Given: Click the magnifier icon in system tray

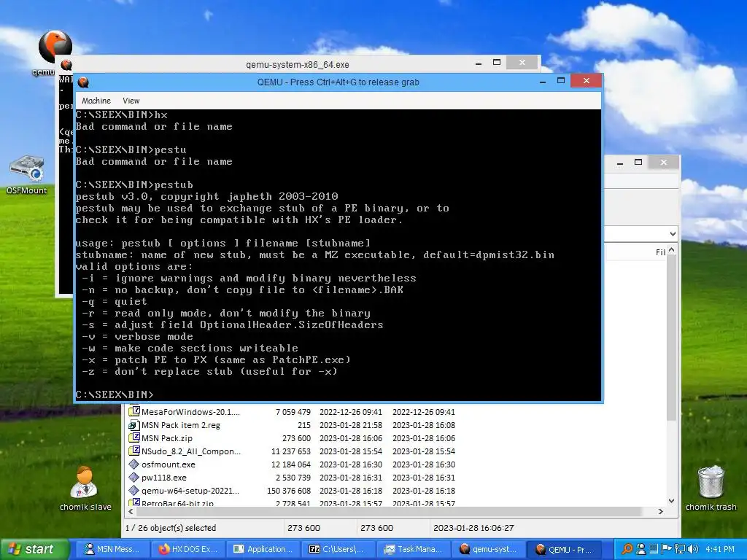Looking at the screenshot, I should [x=627, y=549].
